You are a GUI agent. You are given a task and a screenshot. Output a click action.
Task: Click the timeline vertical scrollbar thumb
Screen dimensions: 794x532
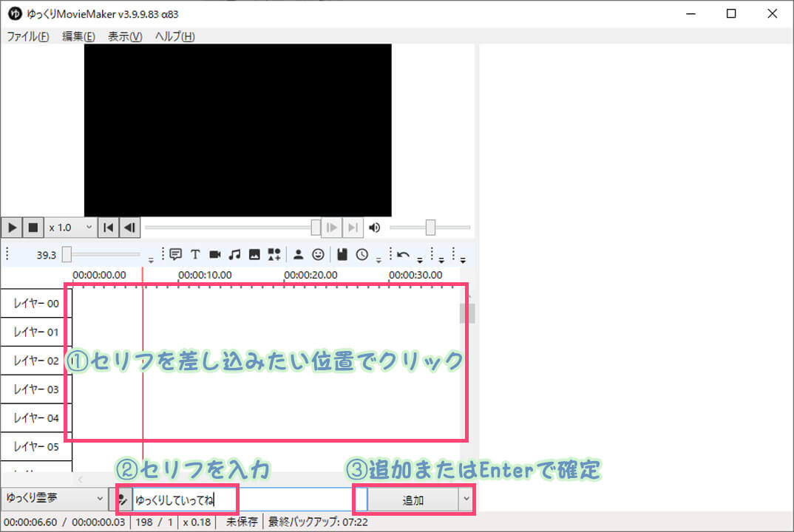point(467,313)
